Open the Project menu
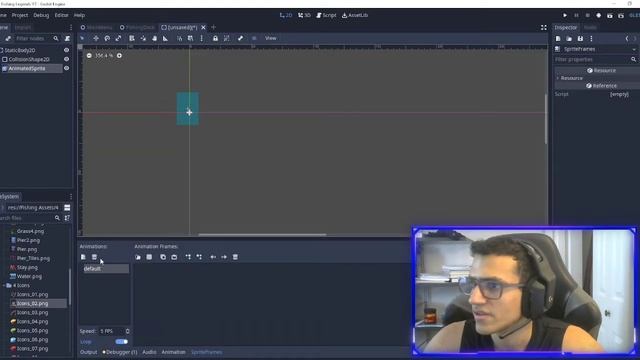Image resolution: width=640 pixels, height=360 pixels. pyautogui.click(x=20, y=15)
